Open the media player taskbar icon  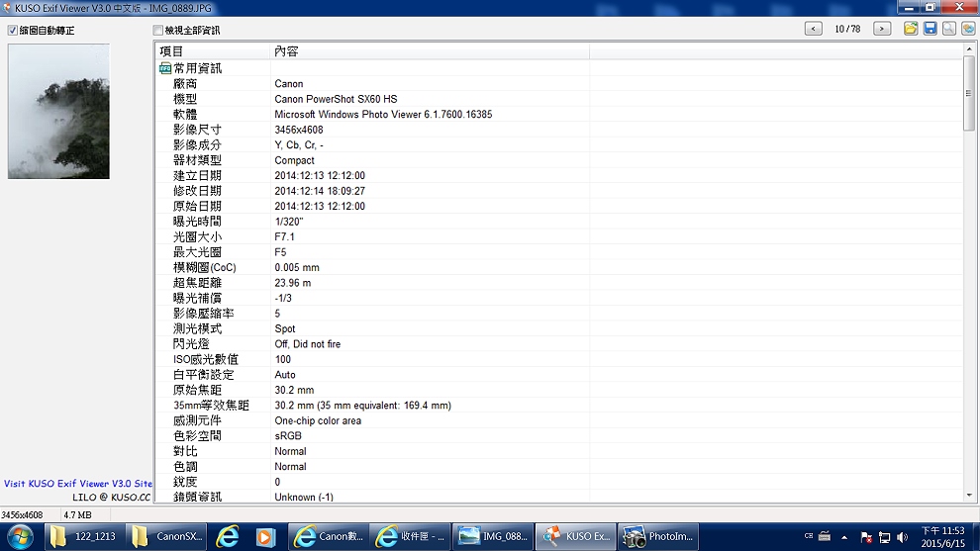(x=265, y=536)
